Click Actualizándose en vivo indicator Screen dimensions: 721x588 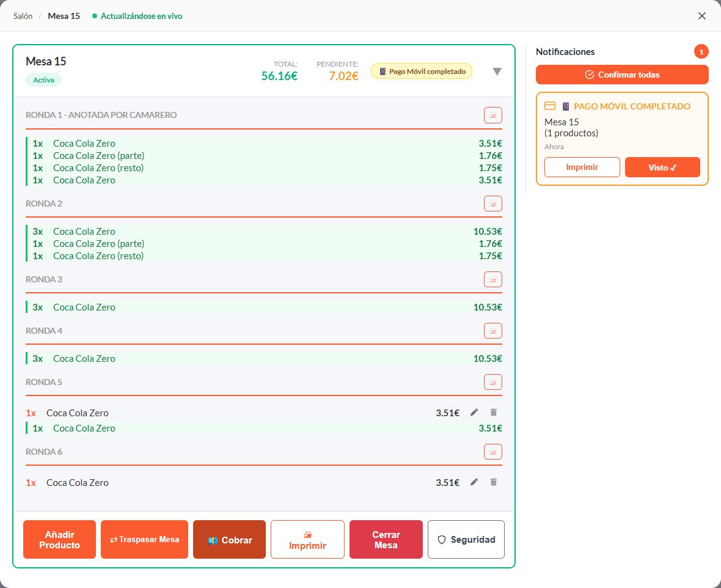137,16
